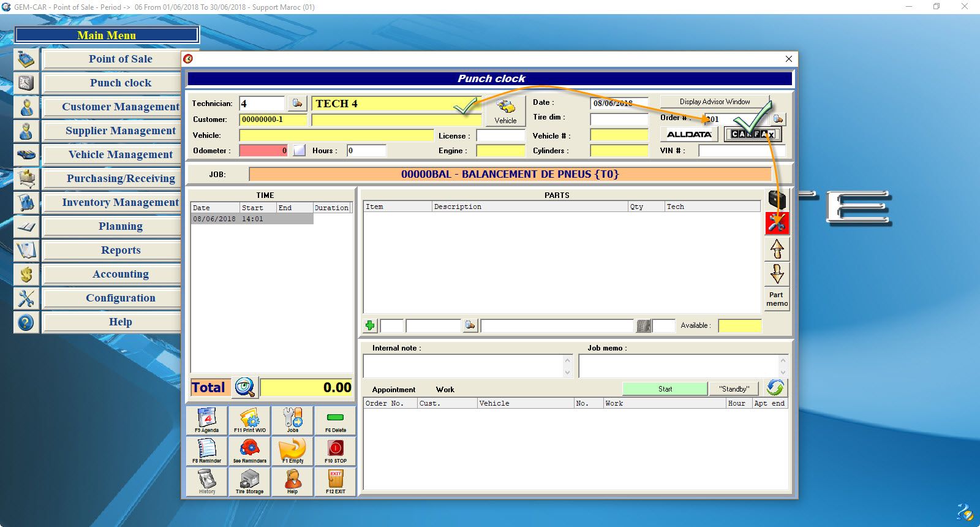Click F11 Print W/O
The image size is (980, 527).
(250, 420)
